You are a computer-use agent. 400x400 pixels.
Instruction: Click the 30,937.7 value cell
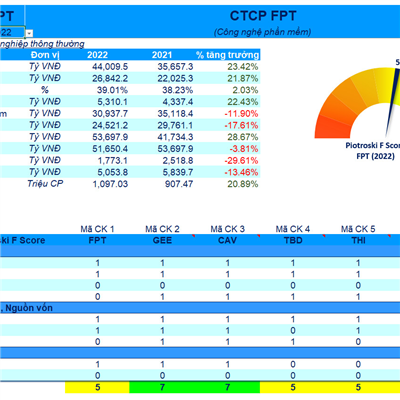coord(110,114)
